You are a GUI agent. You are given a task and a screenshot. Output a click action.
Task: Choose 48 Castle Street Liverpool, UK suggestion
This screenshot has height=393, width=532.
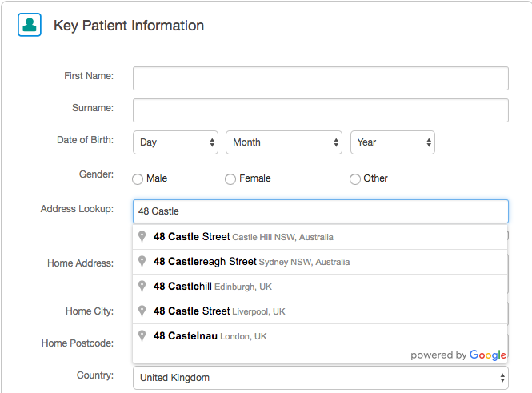pos(320,311)
